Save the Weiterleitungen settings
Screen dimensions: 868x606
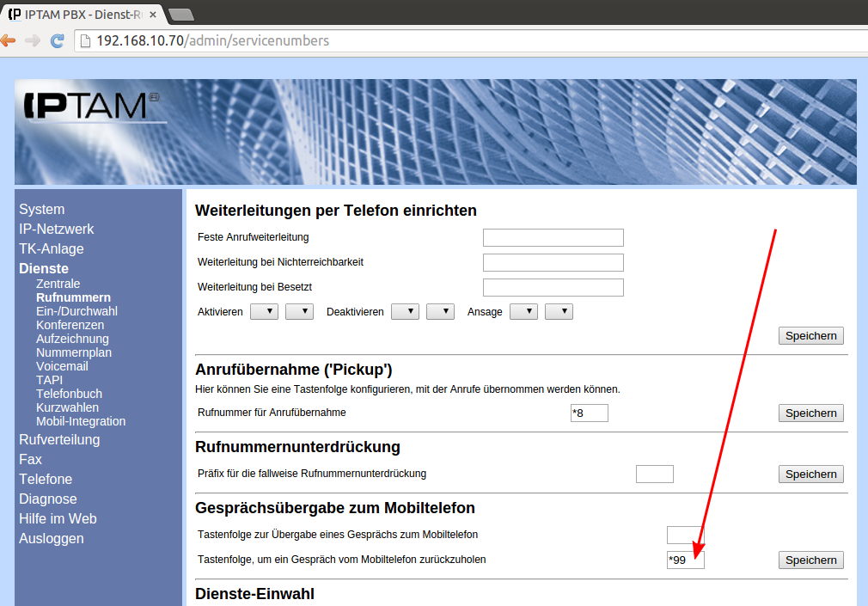810,336
